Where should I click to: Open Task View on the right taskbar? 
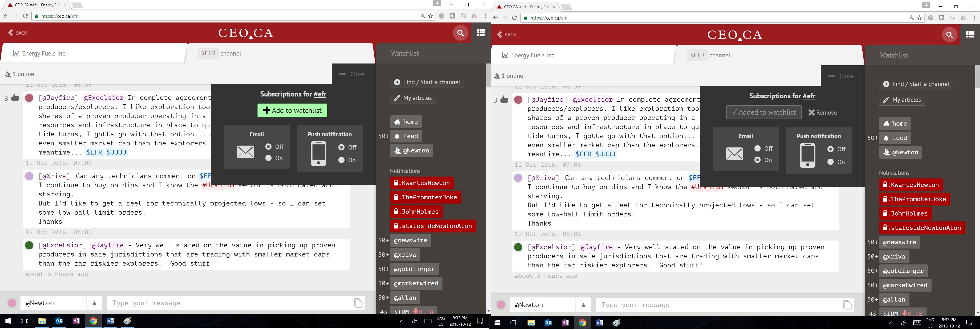pos(514,323)
